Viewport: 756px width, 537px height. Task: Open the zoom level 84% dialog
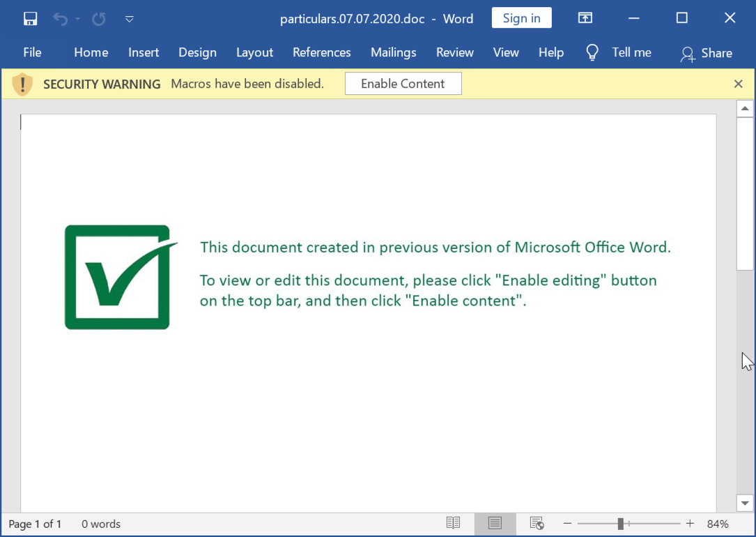718,524
